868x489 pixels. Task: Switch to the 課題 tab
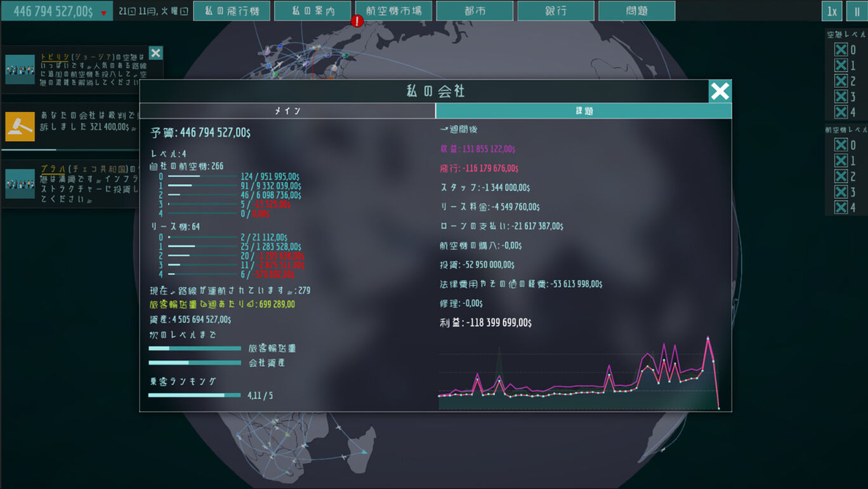[584, 111]
